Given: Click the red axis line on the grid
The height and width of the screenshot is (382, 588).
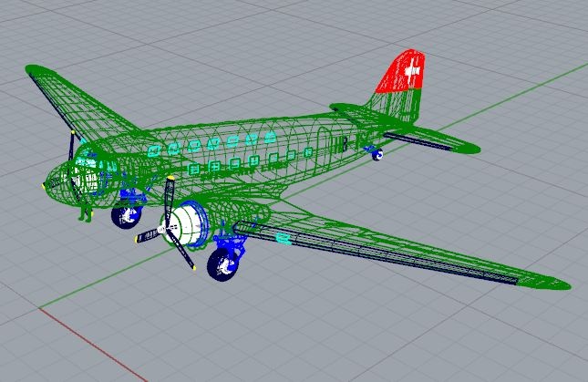Looking at the screenshot, I should coord(92,344).
